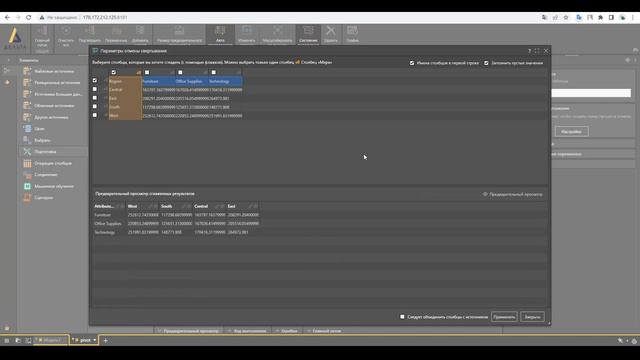
Task: Select the Операции столбцов icon
Action: coord(27,163)
